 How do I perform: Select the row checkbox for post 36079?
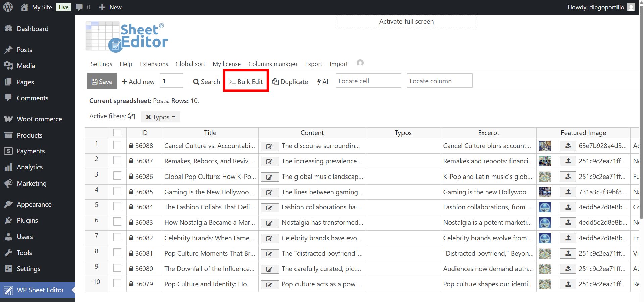tap(117, 284)
